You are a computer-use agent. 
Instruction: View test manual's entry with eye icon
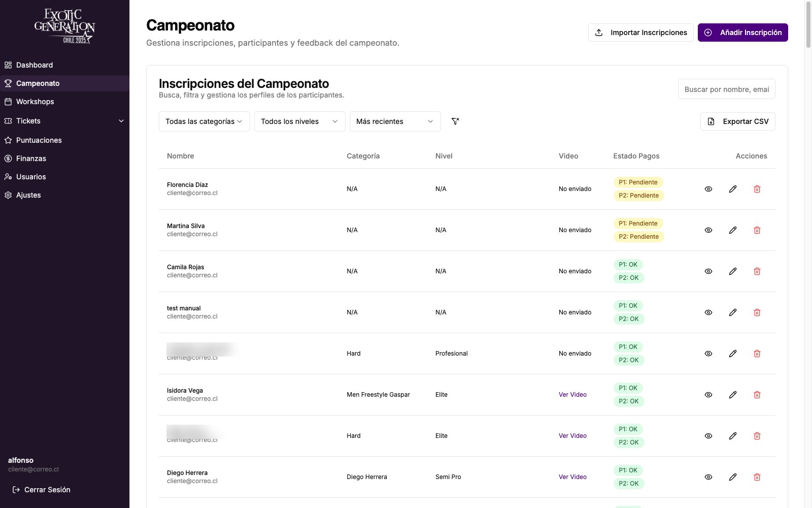point(708,312)
